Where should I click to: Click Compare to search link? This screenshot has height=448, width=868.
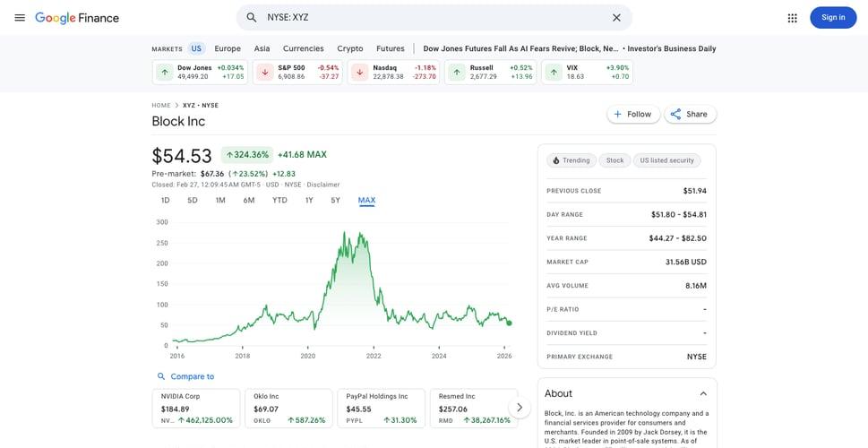pyautogui.click(x=185, y=376)
